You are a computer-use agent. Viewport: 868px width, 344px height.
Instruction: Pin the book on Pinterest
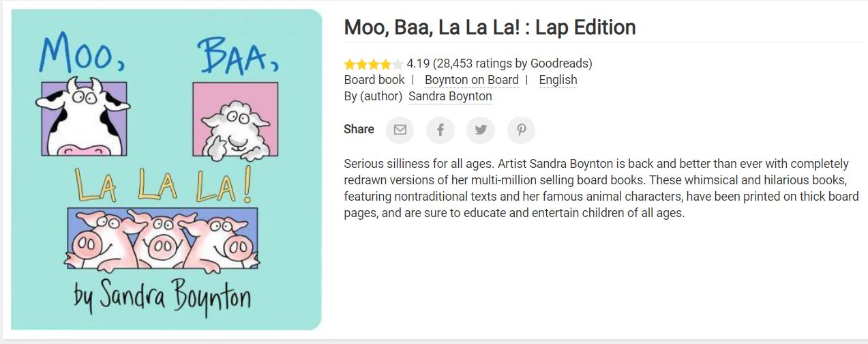(521, 130)
